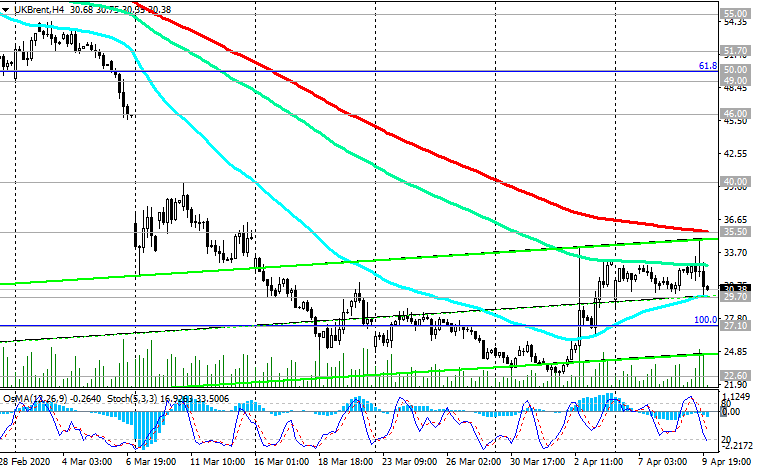Click the 18 Mar 18:00 time label
Image resolution: width=757 pixels, height=472 pixels.
346,461
